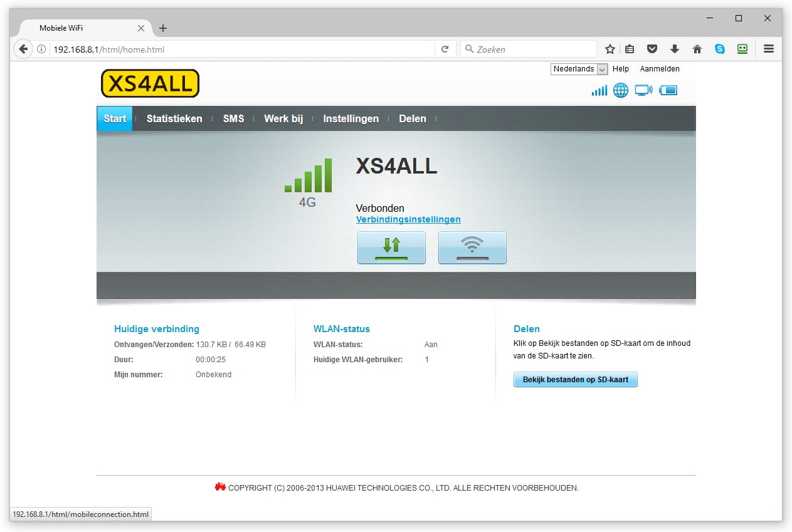Reload the page with the refresh icon
Viewport: 792px width, 532px height.
coord(445,49)
